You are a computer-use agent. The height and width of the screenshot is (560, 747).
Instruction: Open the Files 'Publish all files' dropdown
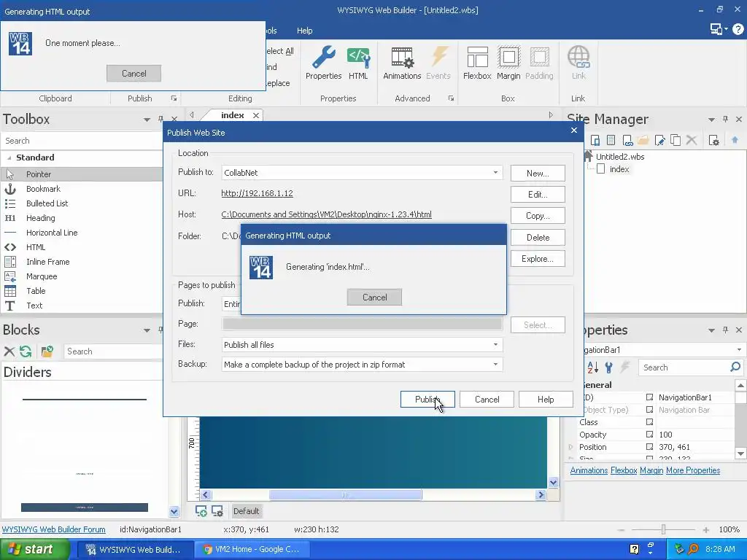[495, 345]
